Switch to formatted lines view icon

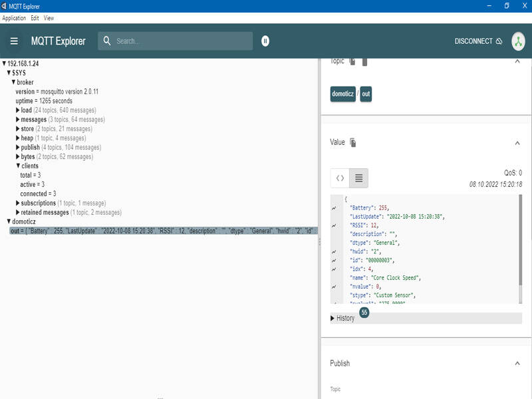tap(358, 178)
